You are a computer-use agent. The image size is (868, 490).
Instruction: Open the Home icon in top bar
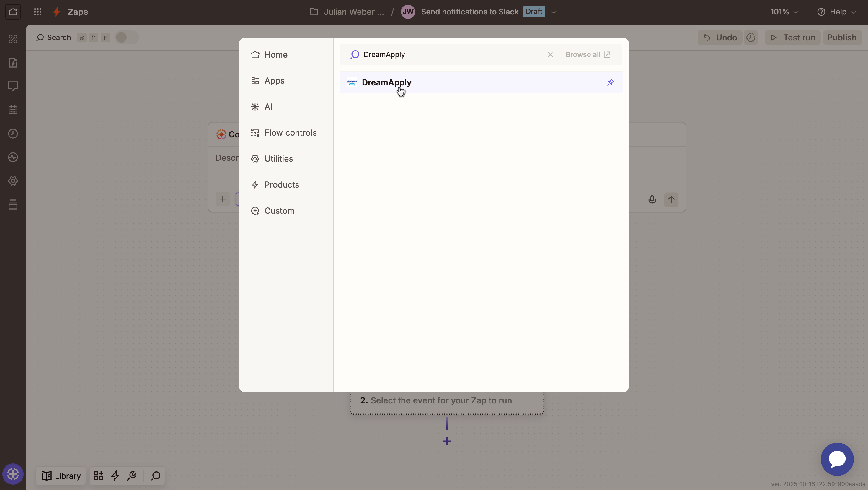(x=13, y=12)
